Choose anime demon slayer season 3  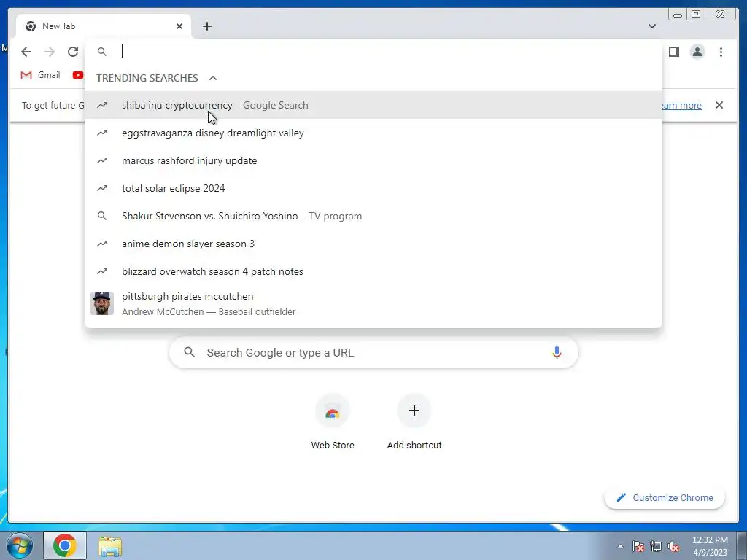(x=373, y=244)
